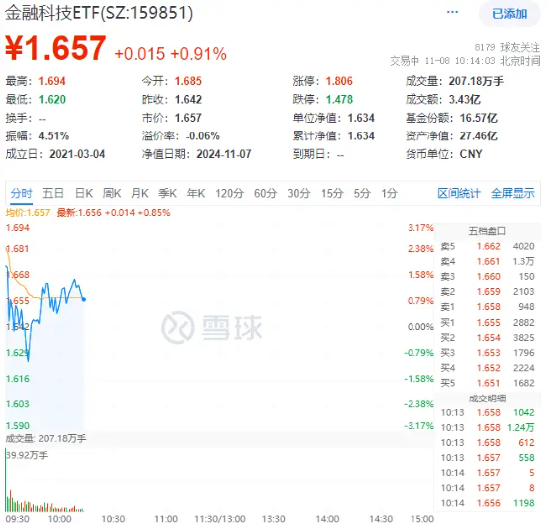Click the fund title 金融科技ETF(SZ:159851)
The width and height of the screenshot is (550, 529).
click(x=99, y=13)
